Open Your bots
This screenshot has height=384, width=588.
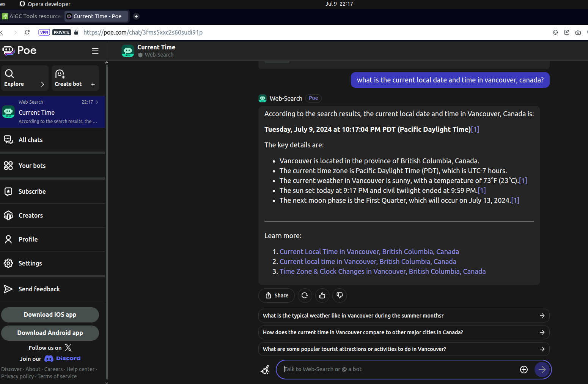tap(53, 166)
